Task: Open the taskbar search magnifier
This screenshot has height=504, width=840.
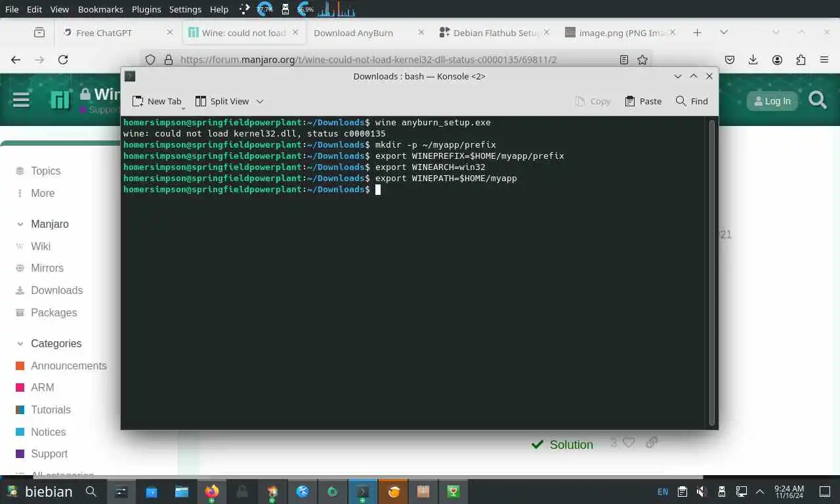Action: coord(91,491)
